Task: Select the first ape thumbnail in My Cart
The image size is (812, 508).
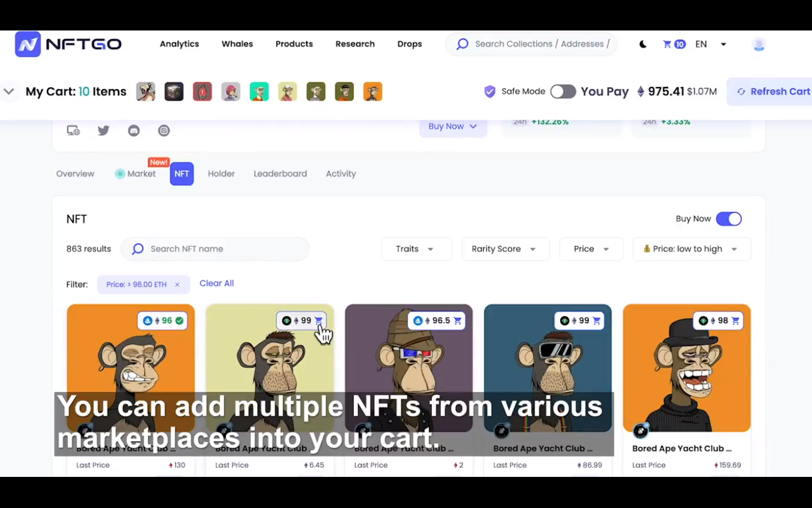Action: [x=145, y=91]
